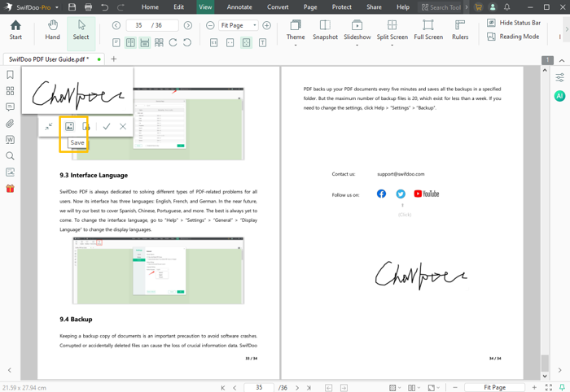Go to previous page in ribbon
The height and width of the screenshot is (392, 570).
click(x=116, y=25)
